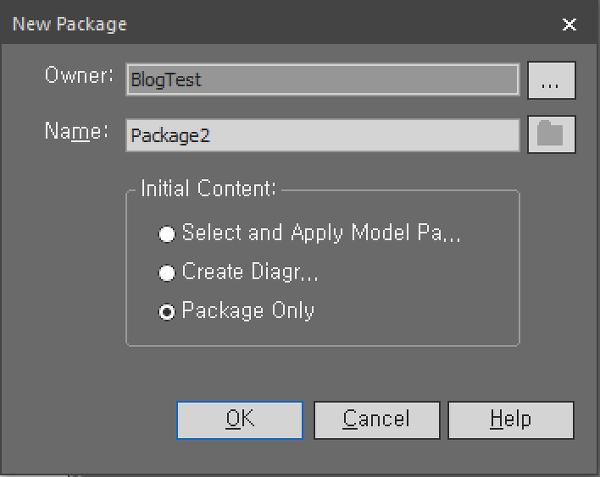Select the Package Only radio button
The image size is (600, 477).
167,312
